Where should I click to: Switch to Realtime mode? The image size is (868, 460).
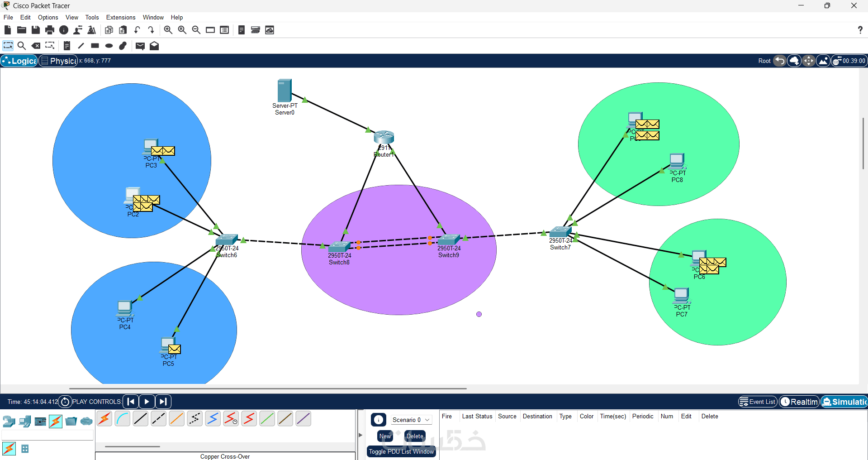click(x=799, y=402)
